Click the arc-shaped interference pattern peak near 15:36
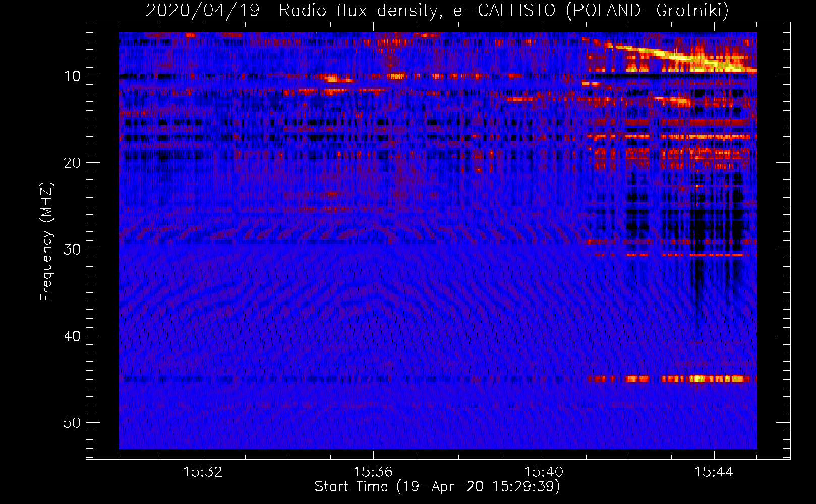 click(x=371, y=297)
